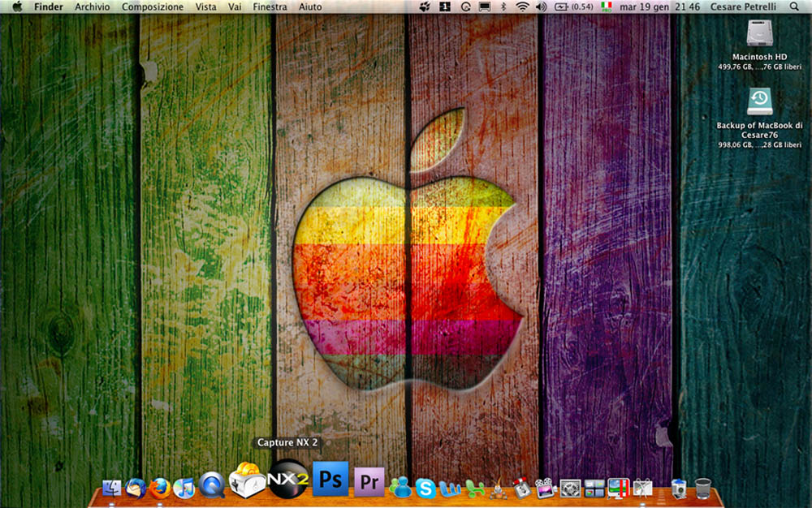This screenshot has height=508, width=812.
Task: Open the Cesare Petrelli user menu
Action: (x=743, y=6)
